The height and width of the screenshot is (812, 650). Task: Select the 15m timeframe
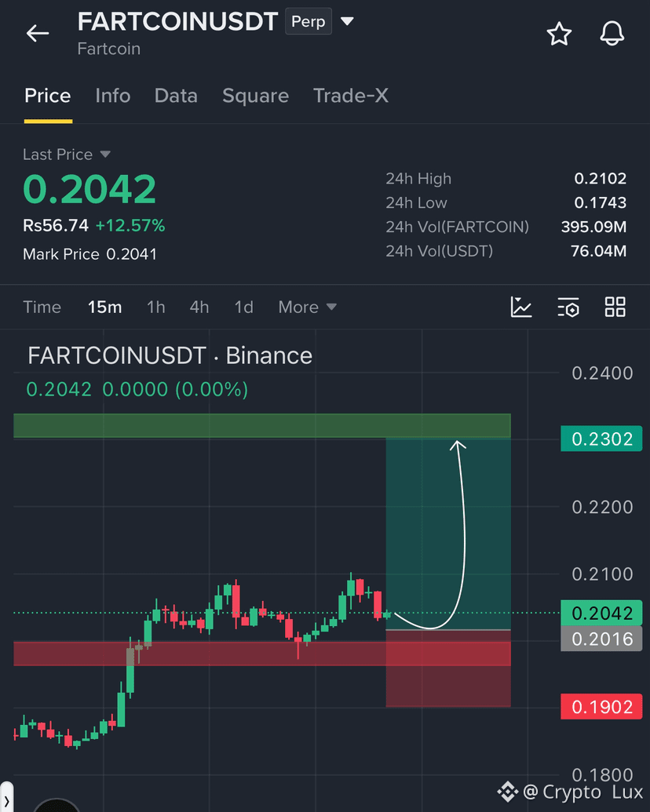pyautogui.click(x=104, y=307)
